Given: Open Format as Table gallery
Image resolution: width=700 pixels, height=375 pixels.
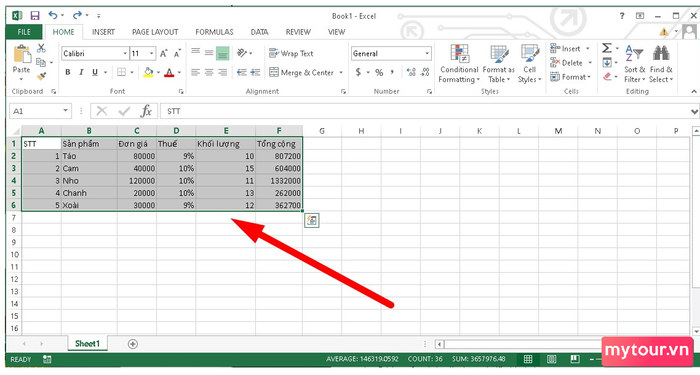Looking at the screenshot, I should tap(499, 64).
